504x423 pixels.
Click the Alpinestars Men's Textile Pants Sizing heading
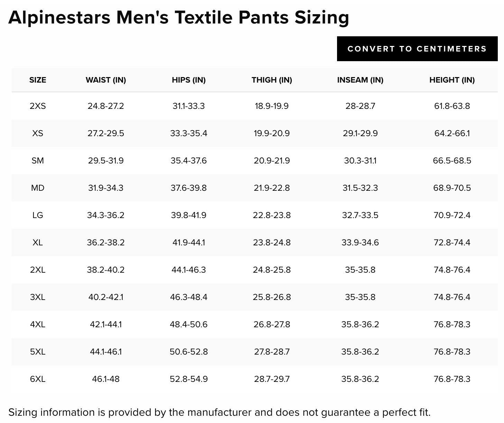point(179,17)
